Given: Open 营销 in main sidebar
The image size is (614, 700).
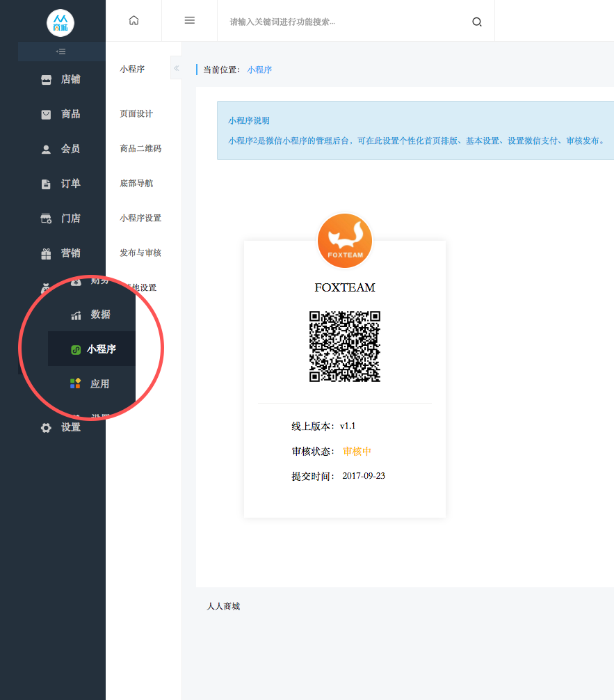Looking at the screenshot, I should tap(70, 253).
